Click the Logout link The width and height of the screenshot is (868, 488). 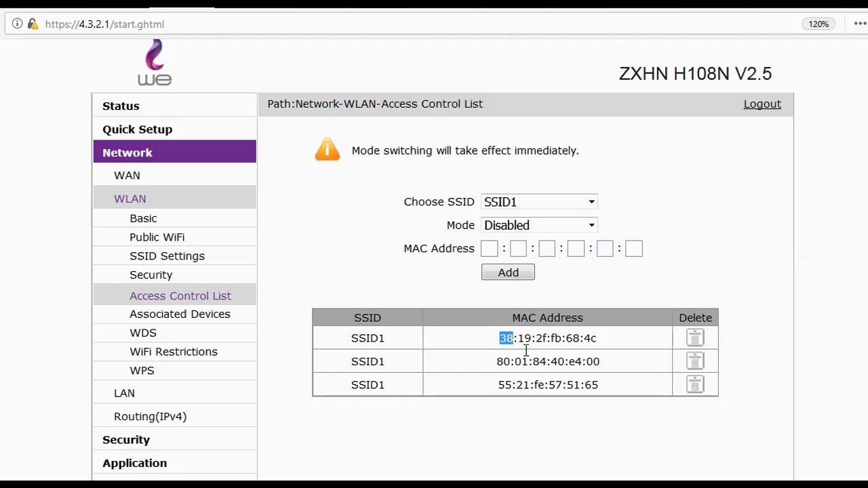tap(762, 104)
